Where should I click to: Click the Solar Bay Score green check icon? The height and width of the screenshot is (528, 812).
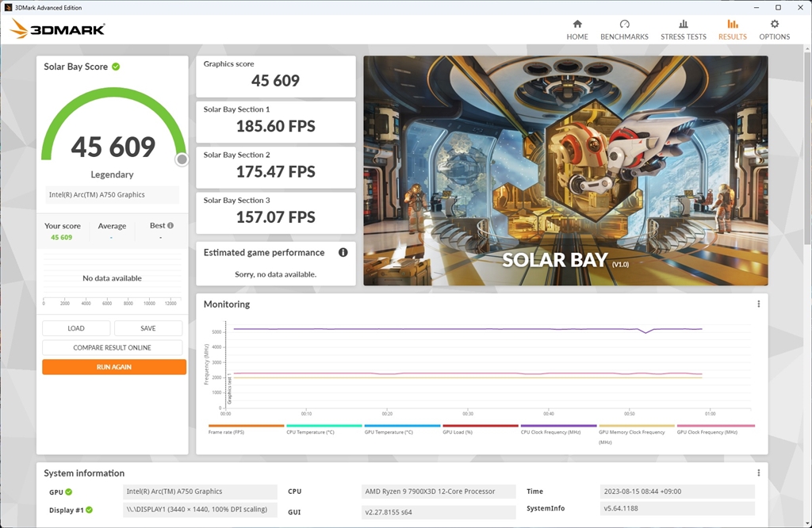[116, 67]
